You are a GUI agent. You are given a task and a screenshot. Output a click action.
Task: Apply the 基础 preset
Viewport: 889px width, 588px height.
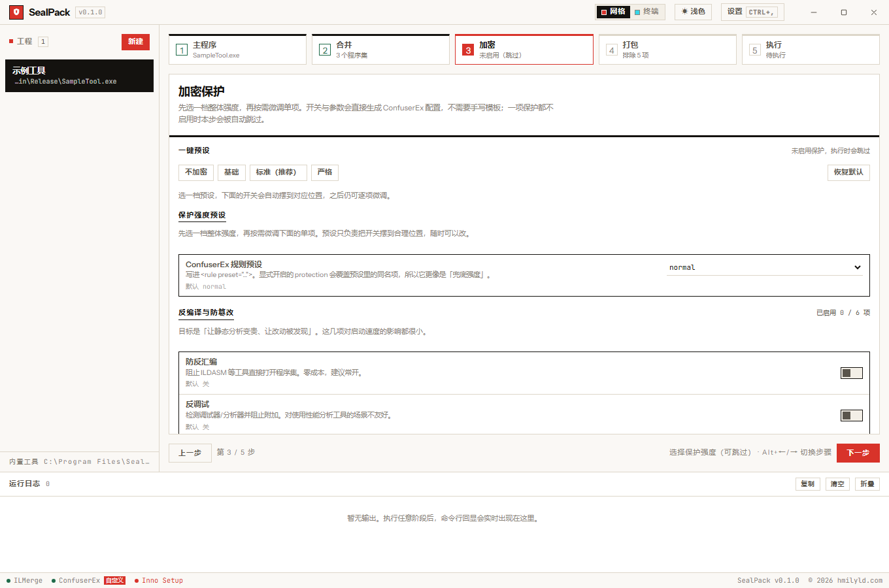pyautogui.click(x=231, y=172)
